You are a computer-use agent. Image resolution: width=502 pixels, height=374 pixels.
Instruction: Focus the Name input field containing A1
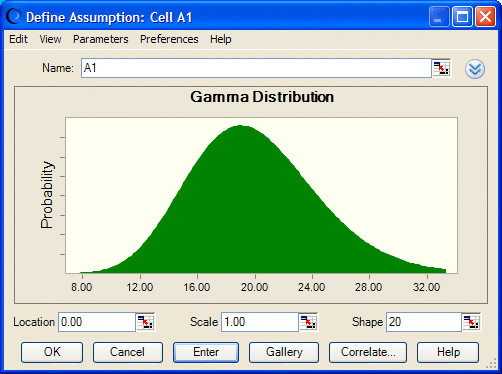[256, 68]
